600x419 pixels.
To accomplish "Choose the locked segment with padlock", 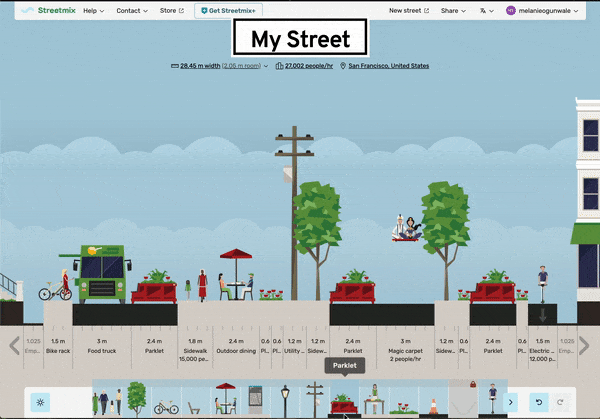I will (463, 398).
